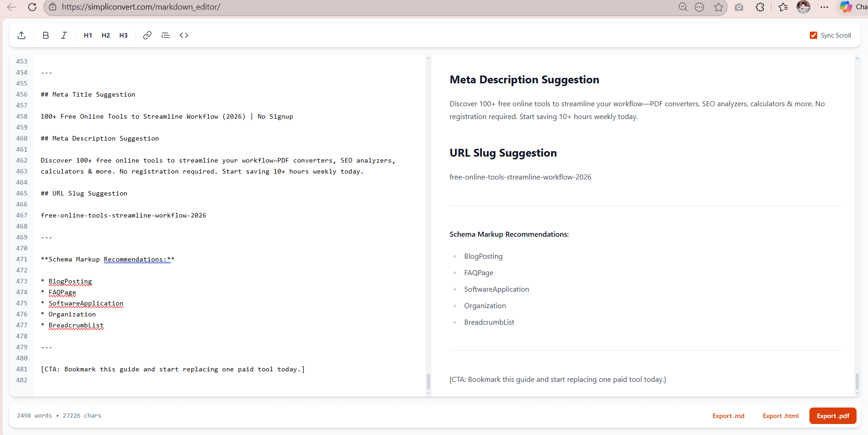
Task: Click the list formatting icon
Action: point(165,35)
